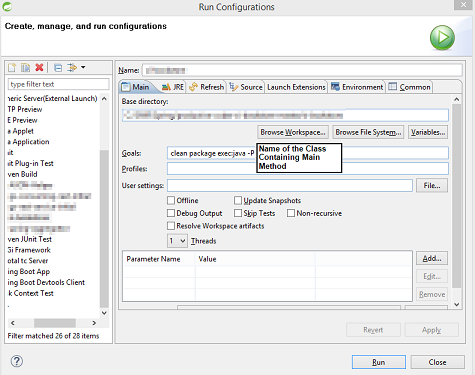Open the Threads count dropdown
Viewport: 475px width, 375px height.
coord(177,241)
